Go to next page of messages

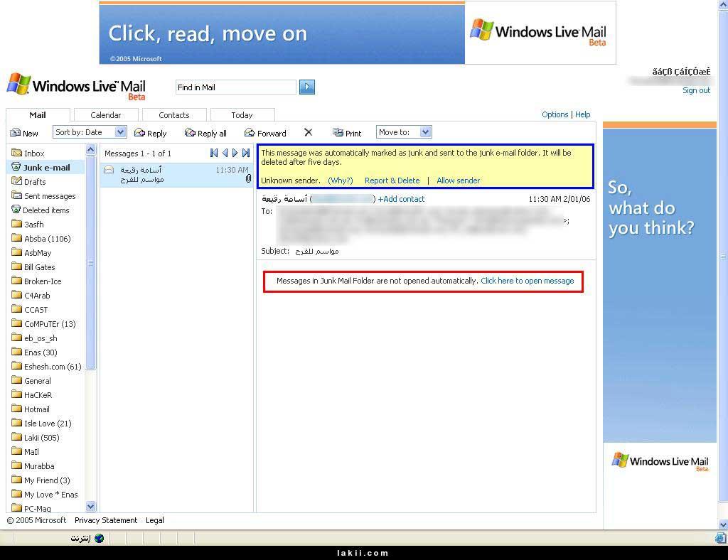[235, 153]
